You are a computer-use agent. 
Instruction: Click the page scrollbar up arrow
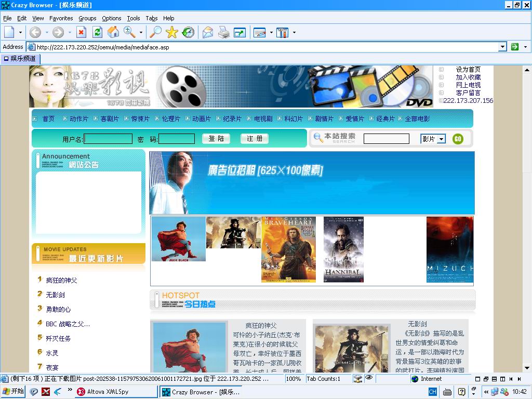point(527,70)
